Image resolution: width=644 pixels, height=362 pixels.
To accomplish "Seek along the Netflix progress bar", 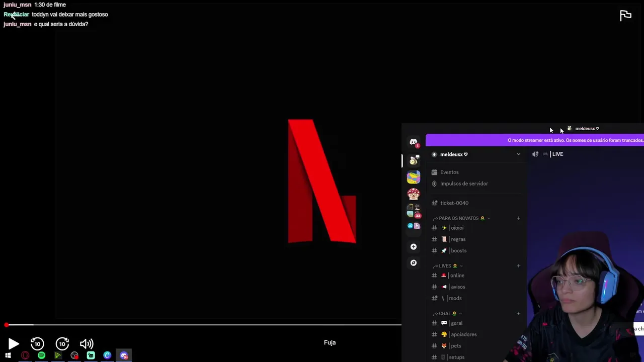I will (x=203, y=325).
